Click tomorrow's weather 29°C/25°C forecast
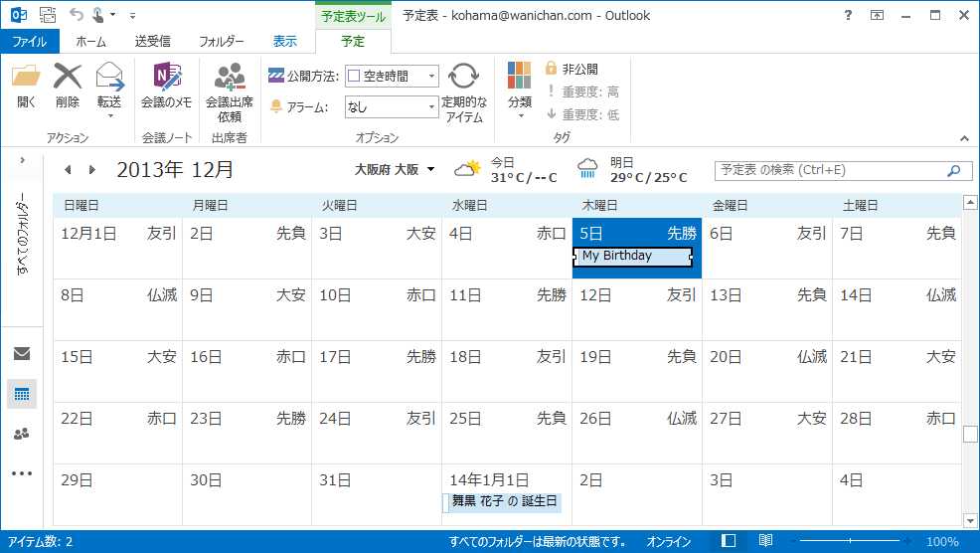This screenshot has height=553, width=980. click(x=632, y=170)
